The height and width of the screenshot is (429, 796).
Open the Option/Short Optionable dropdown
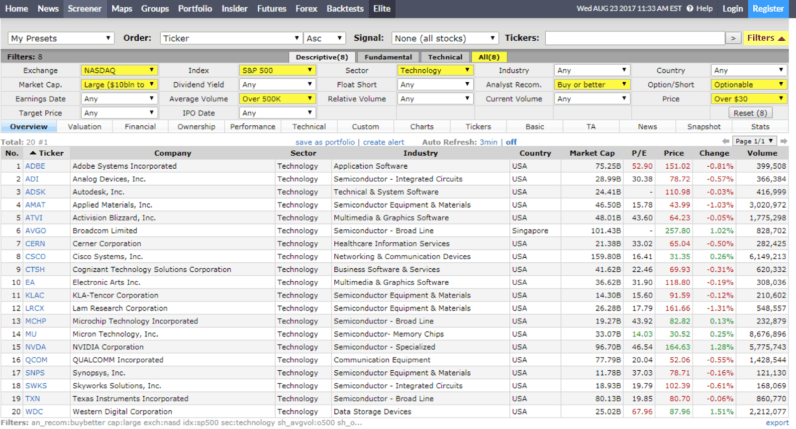(749, 85)
